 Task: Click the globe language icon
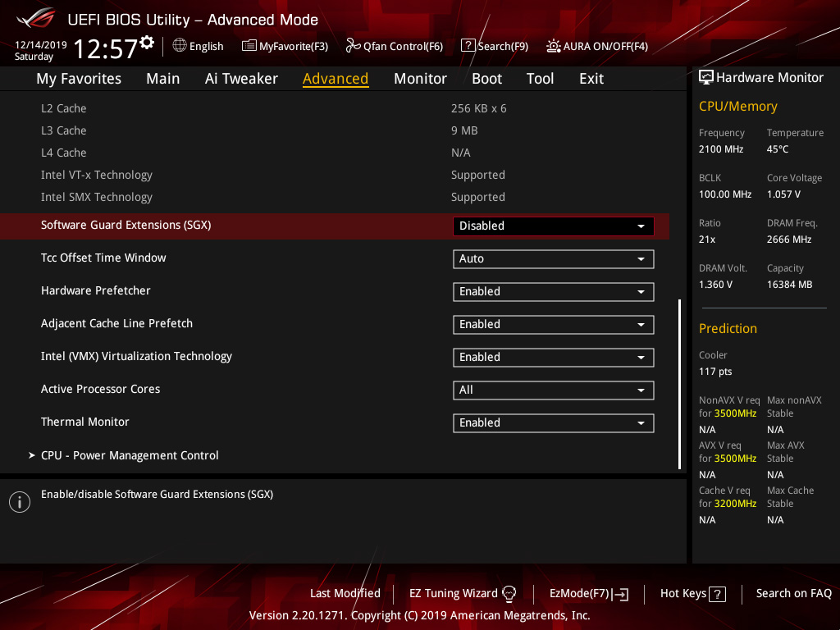click(180, 46)
